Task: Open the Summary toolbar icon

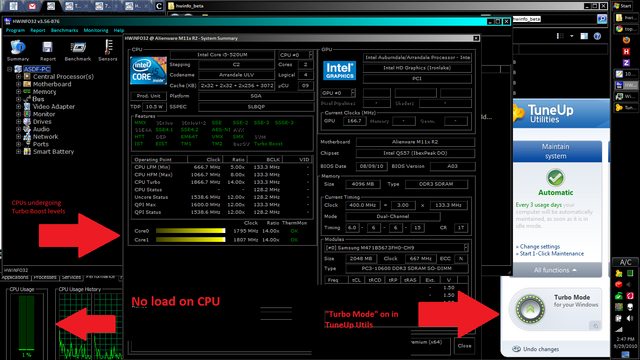Action: pos(18,48)
